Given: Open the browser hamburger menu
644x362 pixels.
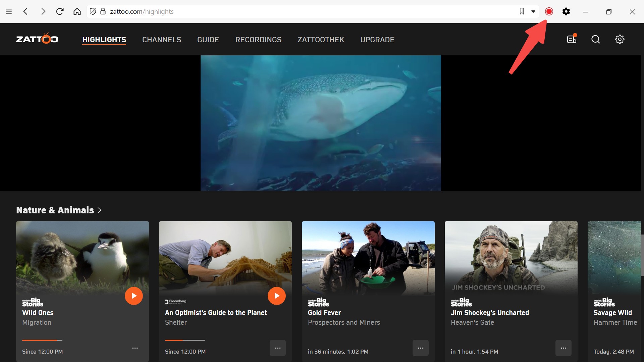Looking at the screenshot, I should pyautogui.click(x=9, y=12).
